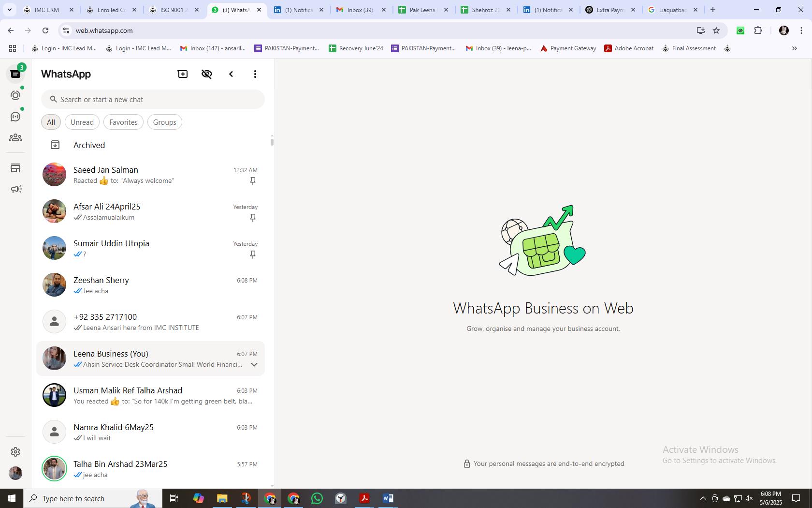The height and width of the screenshot is (508, 812).
Task: Open Usman Malik Ref Talha Arshad chat
Action: point(151,395)
